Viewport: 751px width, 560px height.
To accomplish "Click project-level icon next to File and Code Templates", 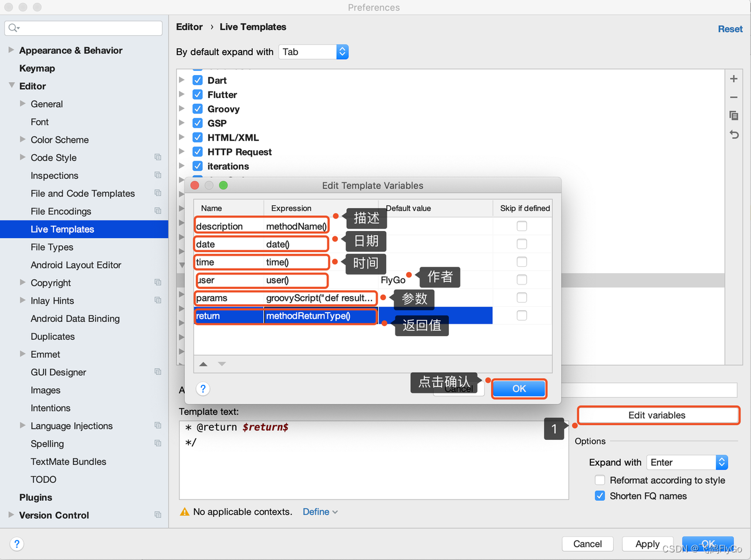I will coord(158,193).
